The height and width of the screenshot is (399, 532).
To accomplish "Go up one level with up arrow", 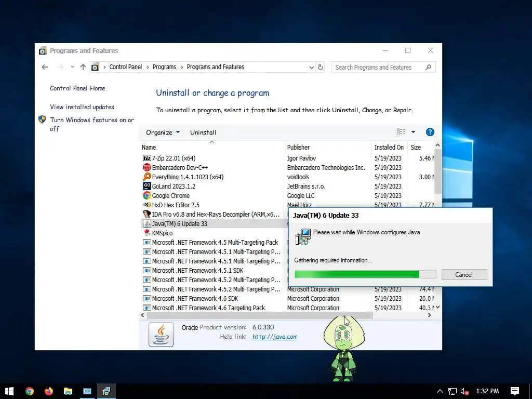I will (83, 67).
